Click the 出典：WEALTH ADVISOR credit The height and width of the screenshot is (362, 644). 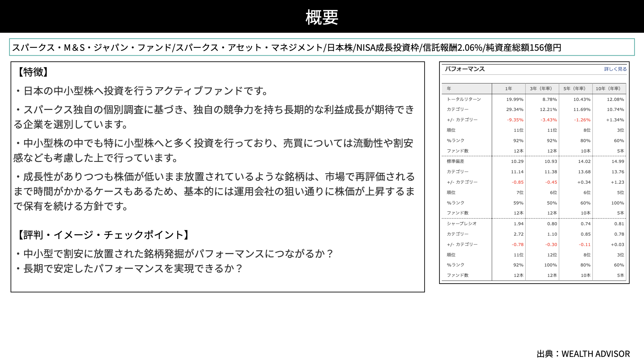583,354
